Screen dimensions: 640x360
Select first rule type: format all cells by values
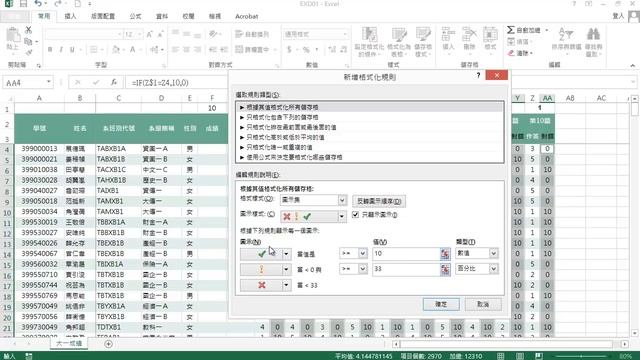(369, 107)
